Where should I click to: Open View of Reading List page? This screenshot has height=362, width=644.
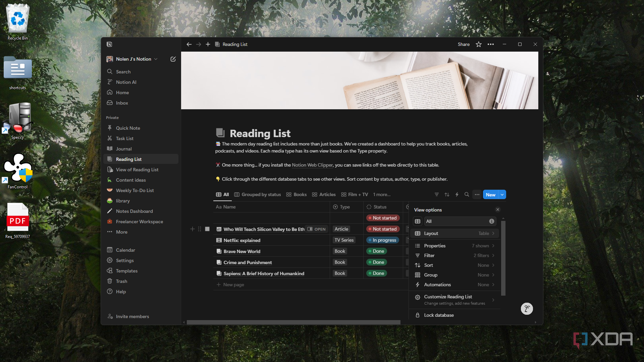tap(141, 170)
